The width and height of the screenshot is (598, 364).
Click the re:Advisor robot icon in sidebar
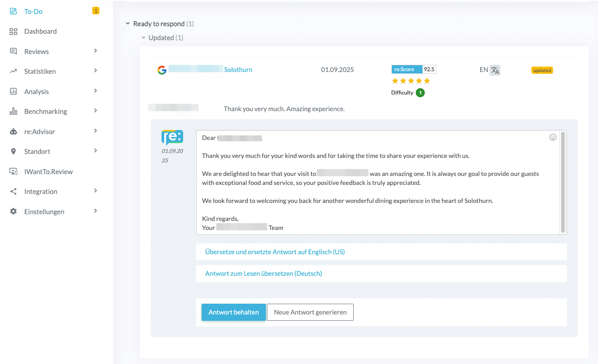13,132
